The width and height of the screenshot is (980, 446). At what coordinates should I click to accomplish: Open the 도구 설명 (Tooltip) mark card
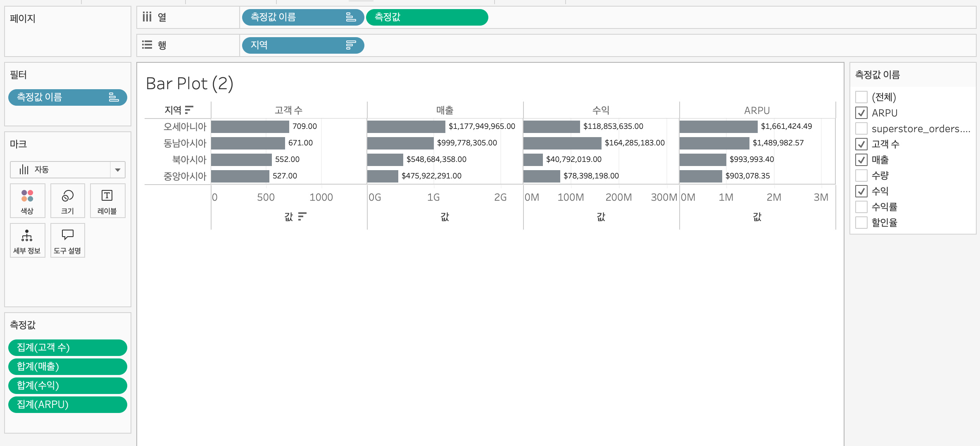68,240
